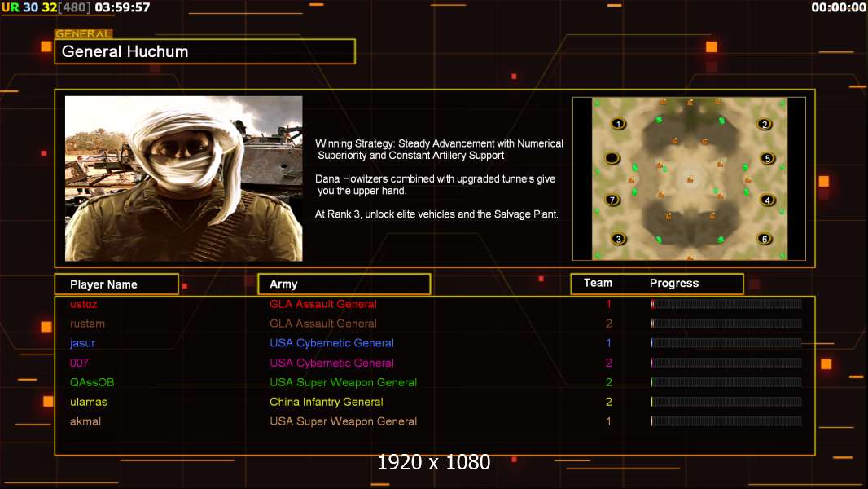
Task: Click the Army column header
Action: [344, 284]
